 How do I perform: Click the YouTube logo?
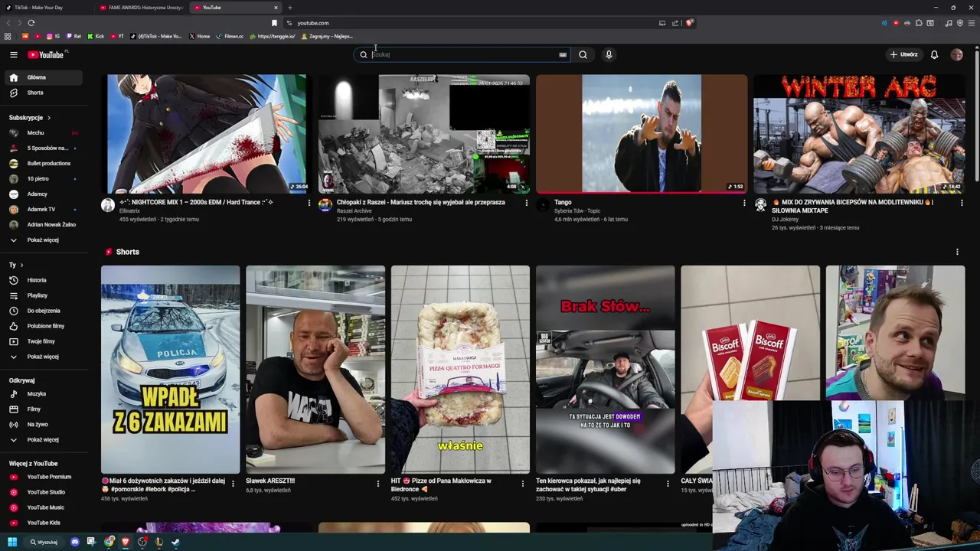click(x=46, y=54)
